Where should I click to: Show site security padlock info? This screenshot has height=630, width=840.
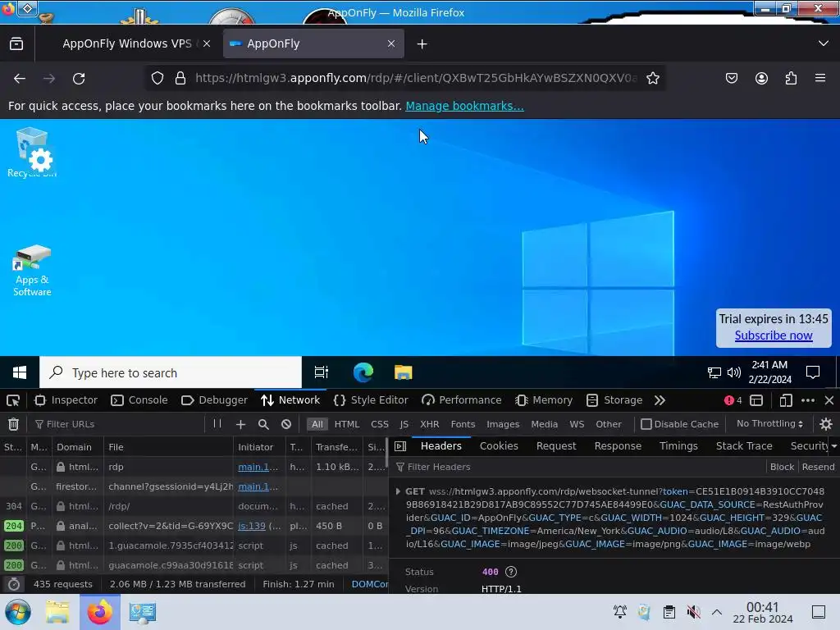pos(180,78)
